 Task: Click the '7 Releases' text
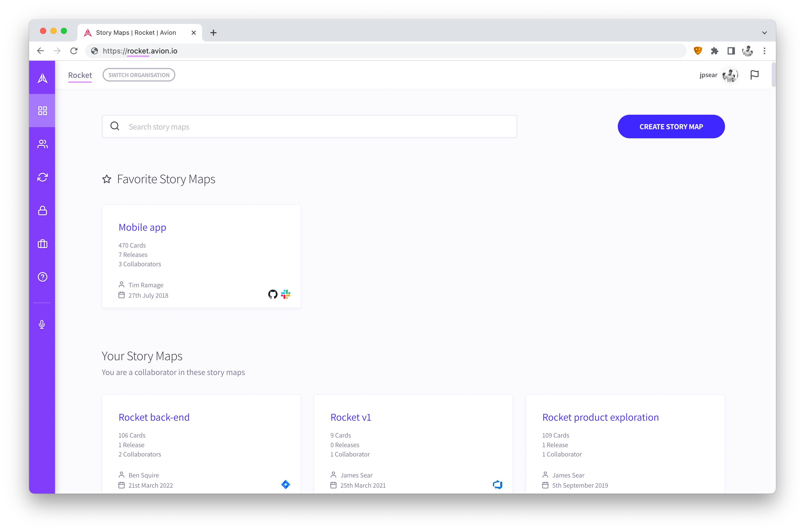pyautogui.click(x=133, y=255)
